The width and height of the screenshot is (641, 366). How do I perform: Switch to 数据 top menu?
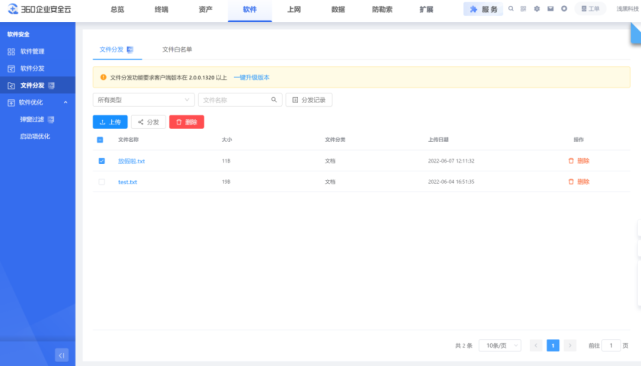[x=338, y=9]
